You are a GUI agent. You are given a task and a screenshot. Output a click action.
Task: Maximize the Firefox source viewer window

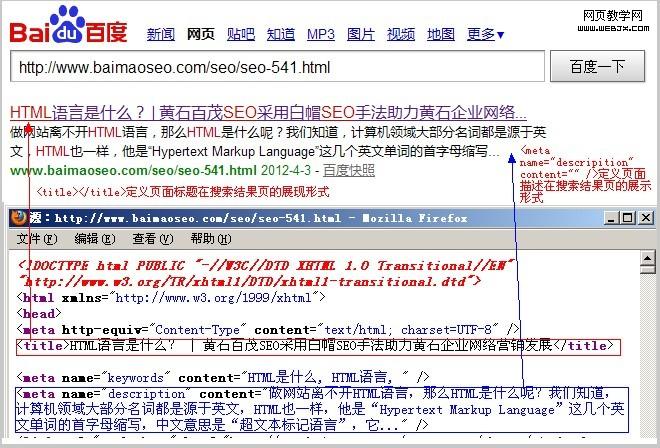point(625,218)
